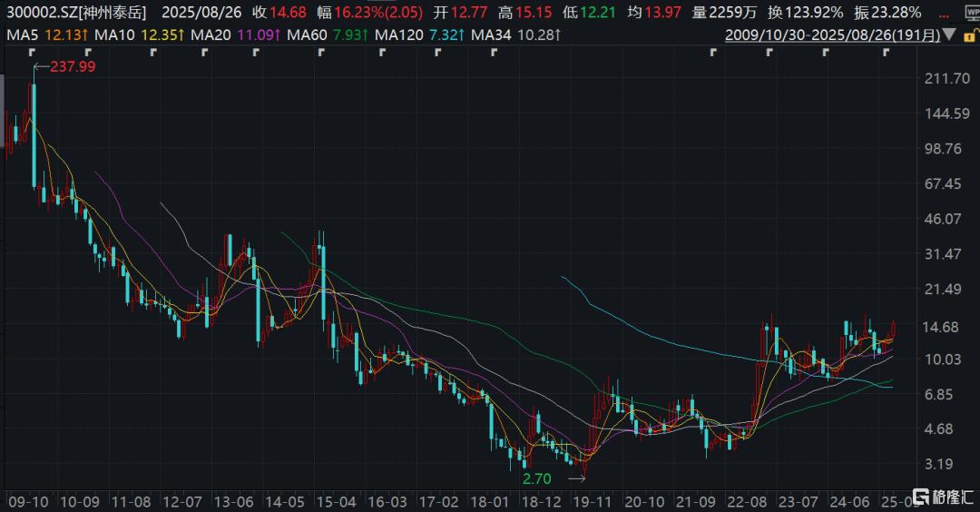This screenshot has width=980, height=512.
Task: Click the low price 低12.21
Action: click(x=589, y=13)
